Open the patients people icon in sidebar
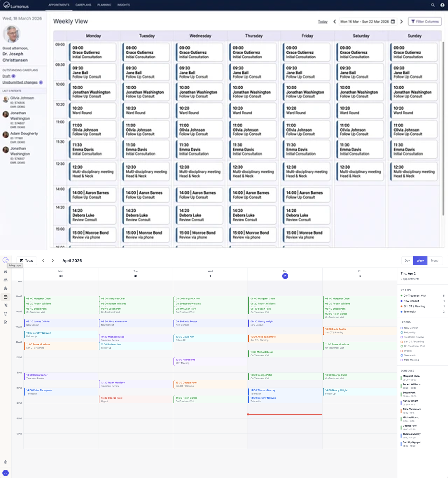This screenshot has height=478, width=448. (x=6, y=280)
